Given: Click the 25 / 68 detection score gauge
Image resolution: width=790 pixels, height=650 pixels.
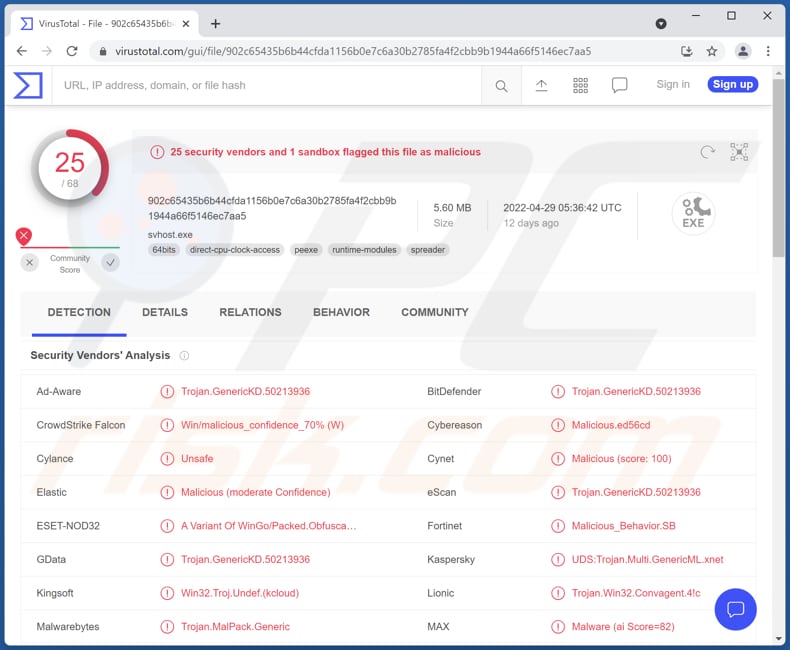Looking at the screenshot, I should click(70, 169).
